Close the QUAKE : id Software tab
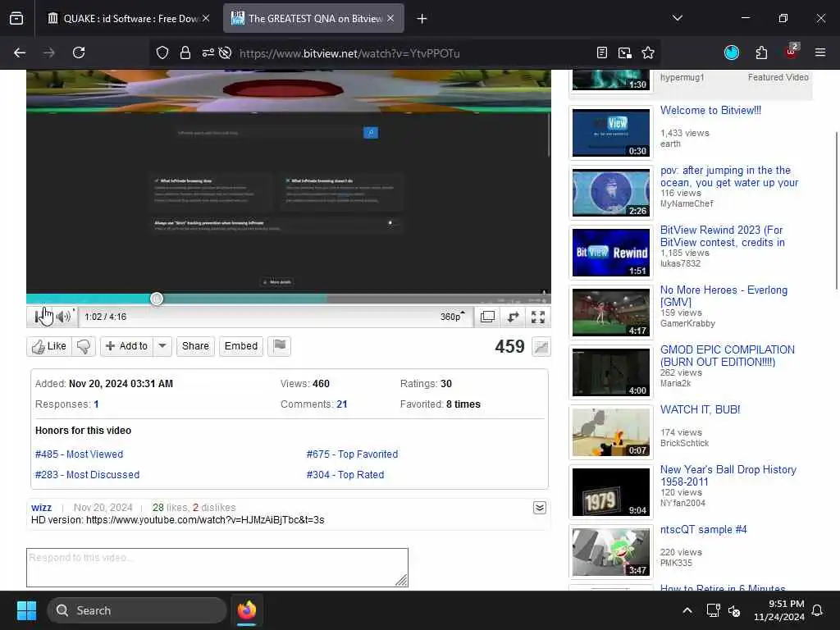The image size is (840, 630). coord(206,19)
